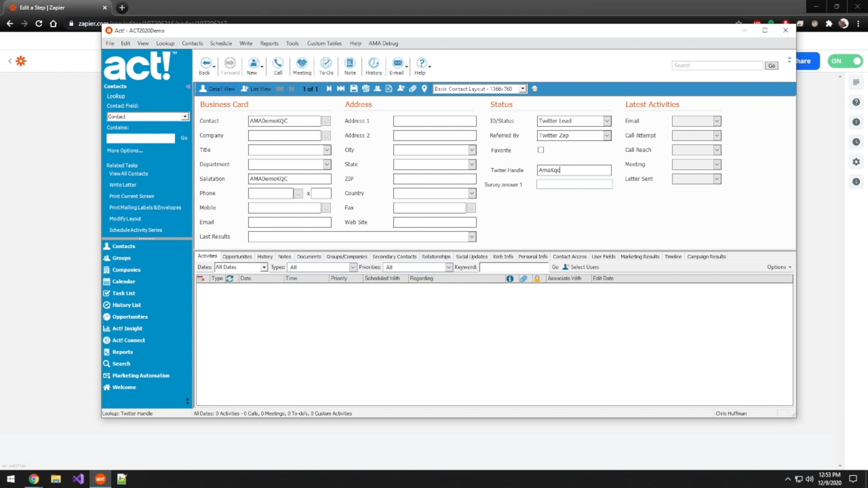Click Select Users in Activities filter

[x=581, y=267]
